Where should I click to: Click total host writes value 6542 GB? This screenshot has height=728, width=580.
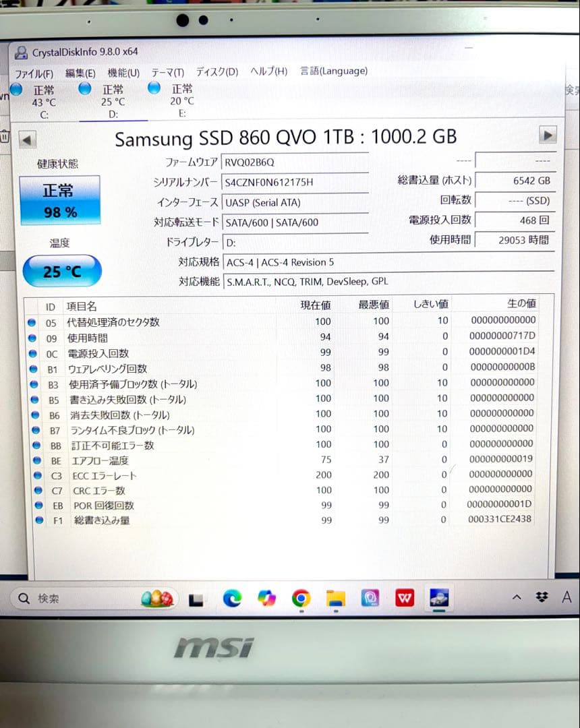click(x=515, y=181)
